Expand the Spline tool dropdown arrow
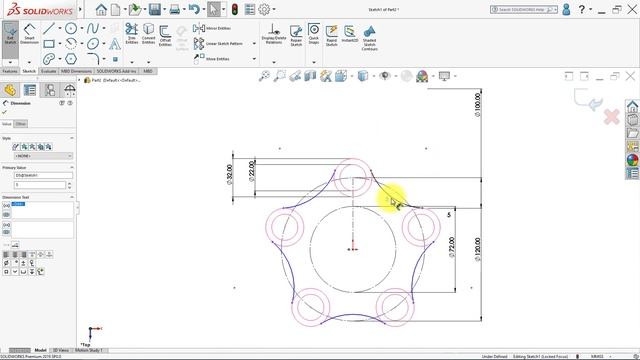The width and height of the screenshot is (640, 360). coord(104,29)
